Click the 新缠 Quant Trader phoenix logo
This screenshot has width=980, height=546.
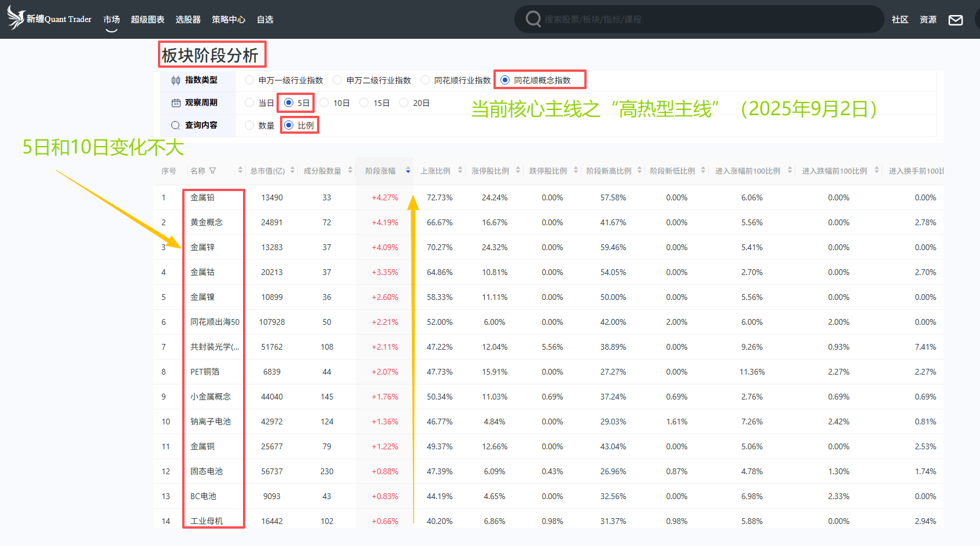pos(16,18)
